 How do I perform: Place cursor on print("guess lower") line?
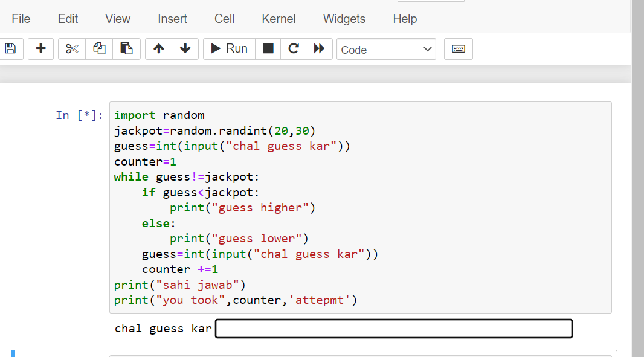pyautogui.click(x=239, y=239)
